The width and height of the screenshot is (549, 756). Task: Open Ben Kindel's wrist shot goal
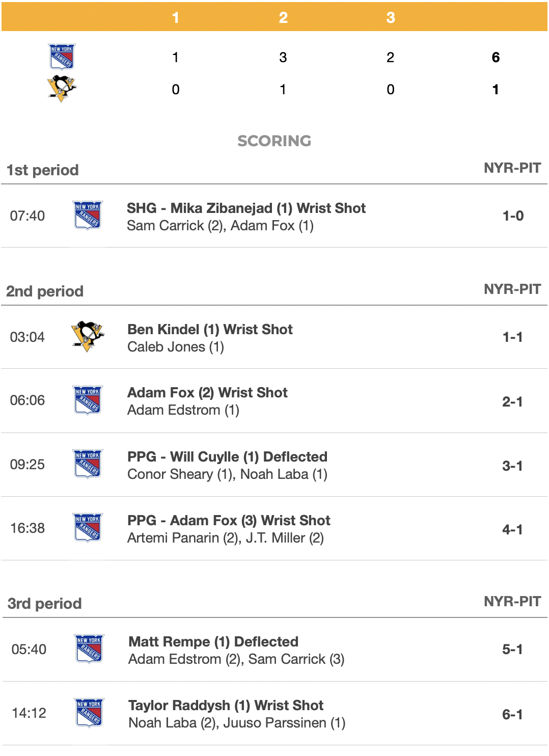(210, 330)
